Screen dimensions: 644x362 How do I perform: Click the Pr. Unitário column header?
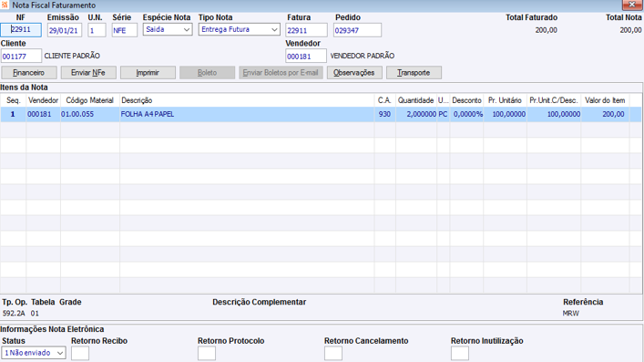[x=506, y=100]
